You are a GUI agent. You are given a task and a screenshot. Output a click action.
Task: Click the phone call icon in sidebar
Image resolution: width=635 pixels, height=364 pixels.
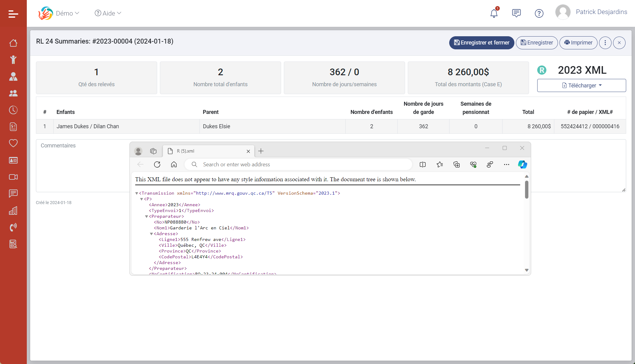click(13, 227)
